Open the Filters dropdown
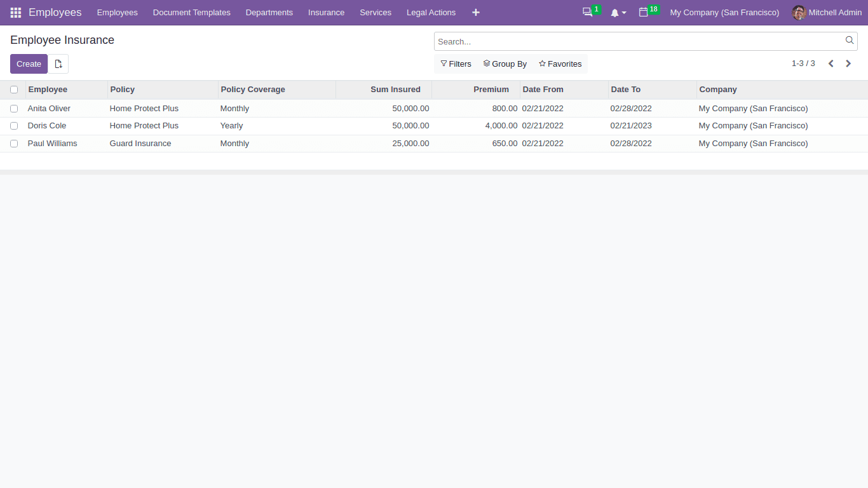Image resolution: width=868 pixels, height=488 pixels. [x=456, y=64]
